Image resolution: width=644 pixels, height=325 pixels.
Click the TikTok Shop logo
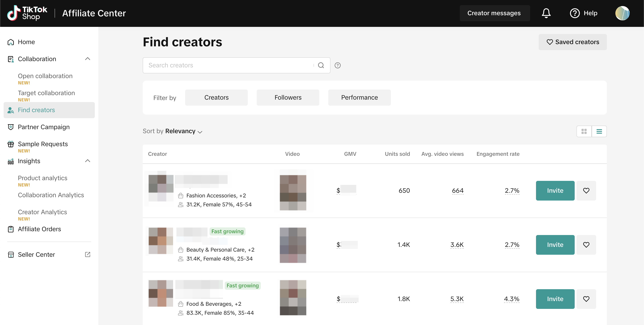click(27, 13)
